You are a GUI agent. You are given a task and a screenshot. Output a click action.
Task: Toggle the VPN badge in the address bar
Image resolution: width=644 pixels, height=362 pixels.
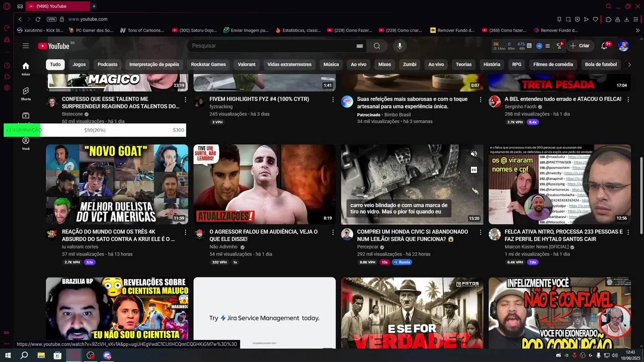pyautogui.click(x=51, y=19)
